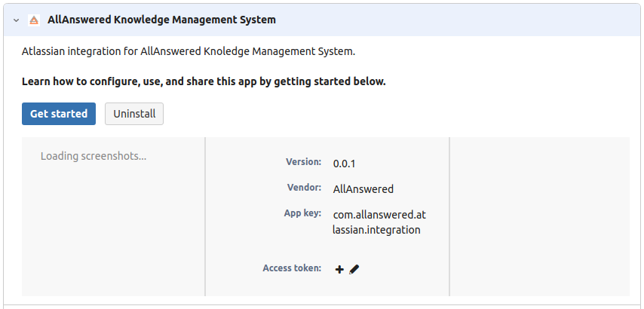Click the Loading screenshots placeholder text

[x=94, y=156]
